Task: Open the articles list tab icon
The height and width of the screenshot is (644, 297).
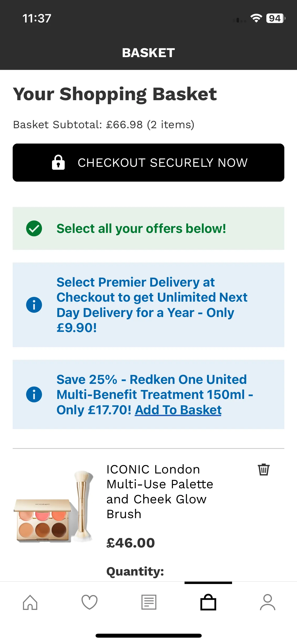Action: (x=149, y=602)
